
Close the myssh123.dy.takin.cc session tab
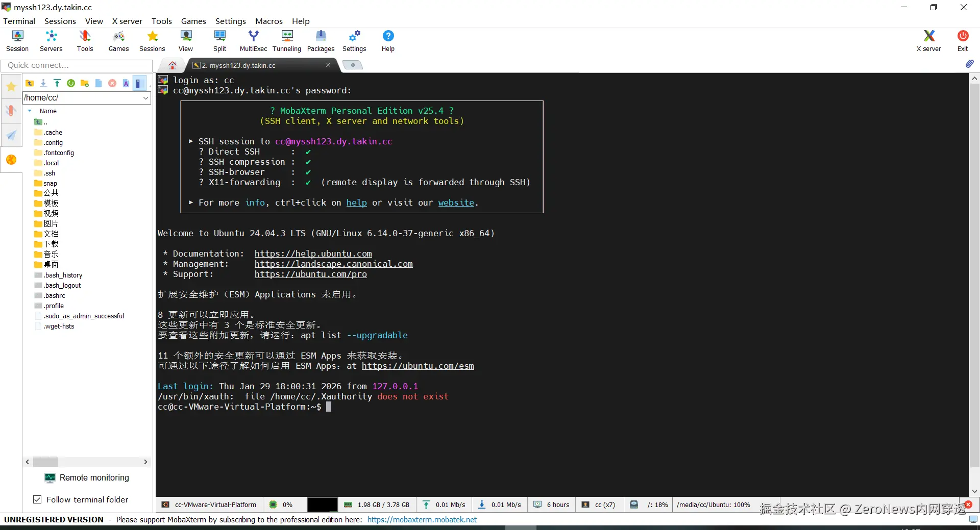(328, 65)
